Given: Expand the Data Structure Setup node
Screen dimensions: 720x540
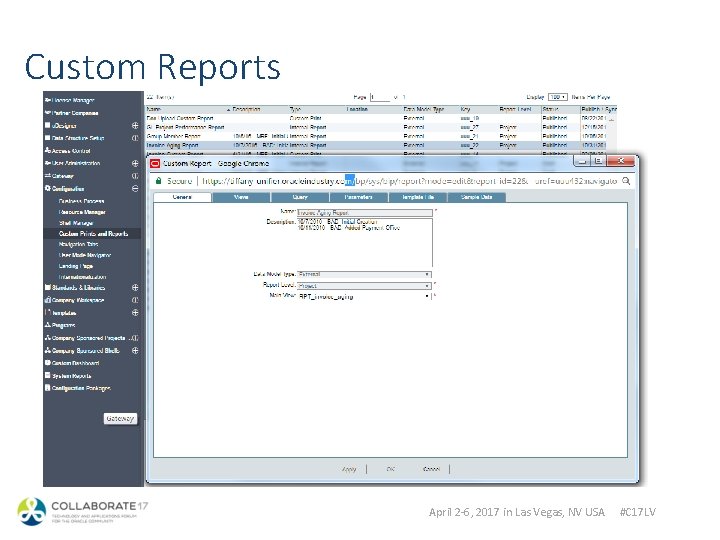Looking at the screenshot, I should point(135,138).
